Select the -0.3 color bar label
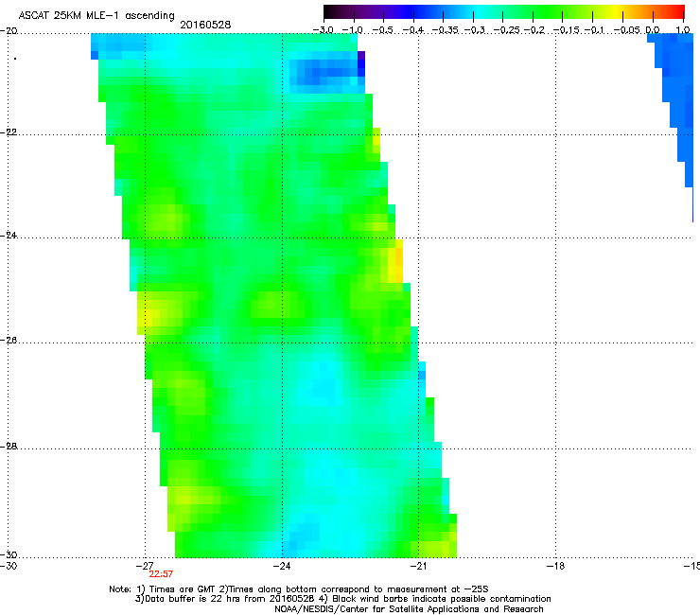The width and height of the screenshot is (700, 615). pos(475,30)
